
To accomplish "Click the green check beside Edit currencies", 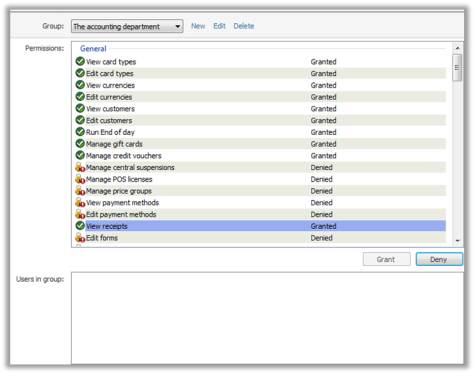I will [x=80, y=97].
